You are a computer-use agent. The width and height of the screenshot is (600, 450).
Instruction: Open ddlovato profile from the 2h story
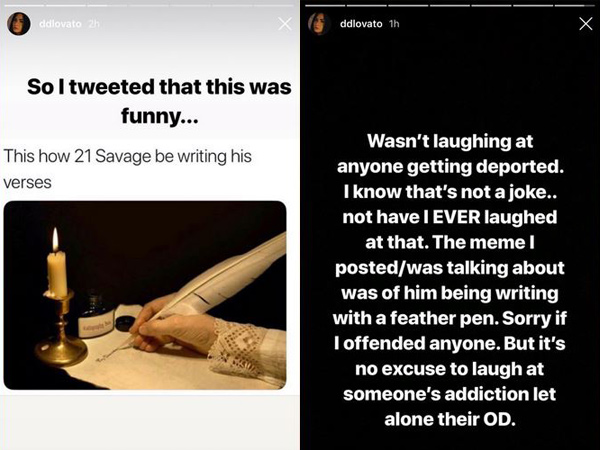[x=57, y=24]
